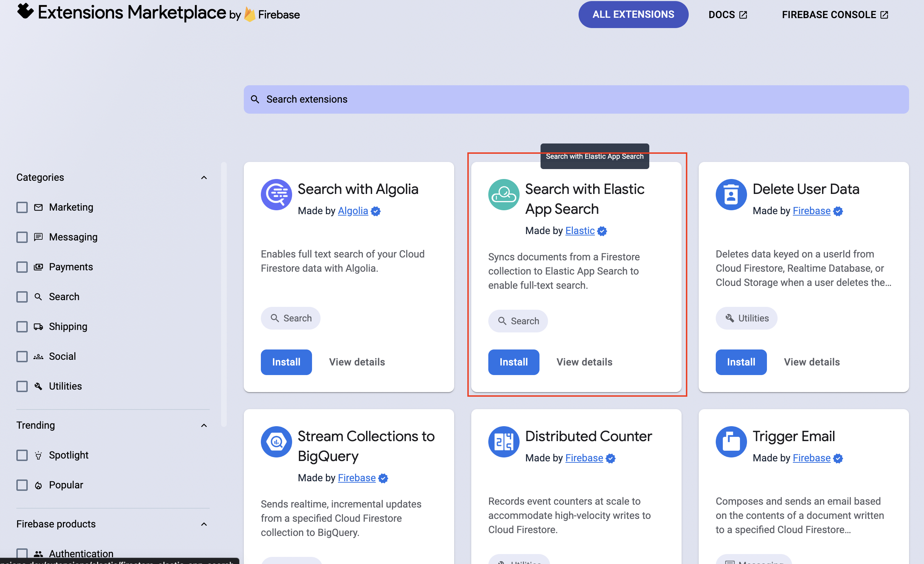
Task: Click the Delete User Data extension icon
Action: pos(731,195)
